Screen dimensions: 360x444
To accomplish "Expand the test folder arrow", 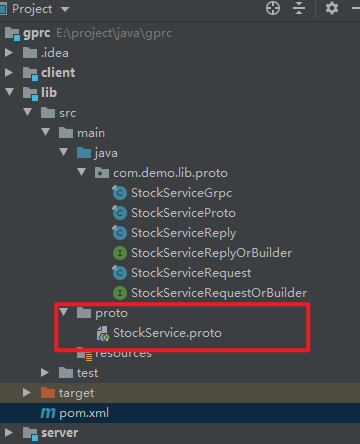I will pyautogui.click(x=45, y=373).
